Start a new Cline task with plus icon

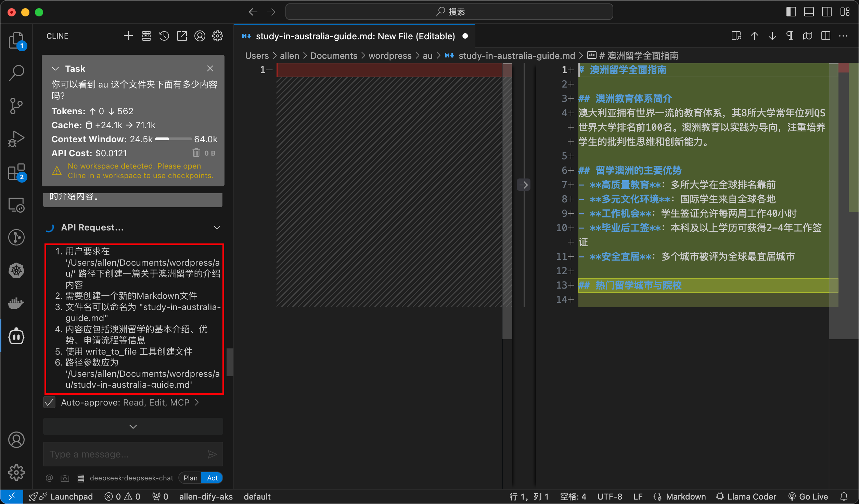click(x=128, y=36)
